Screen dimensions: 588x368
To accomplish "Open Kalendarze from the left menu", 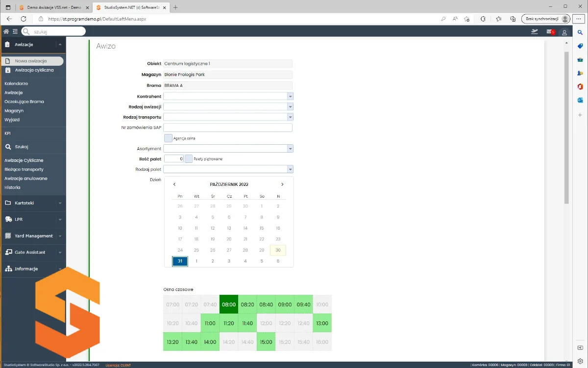I will (16, 84).
